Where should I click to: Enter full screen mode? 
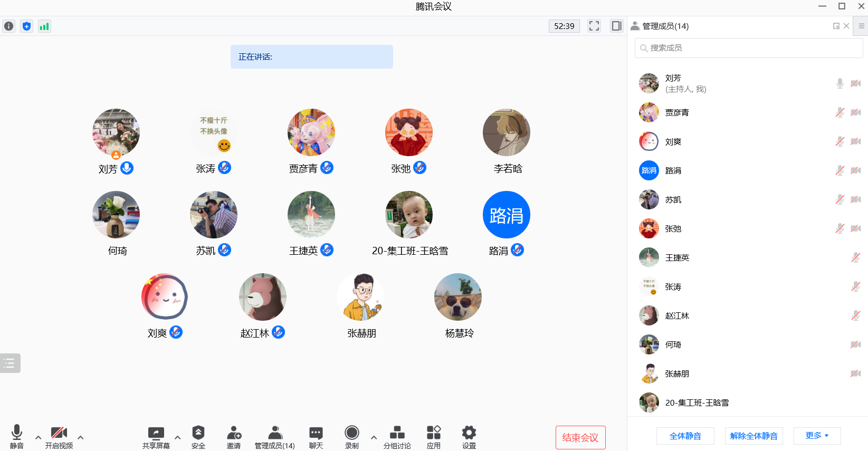[594, 26]
